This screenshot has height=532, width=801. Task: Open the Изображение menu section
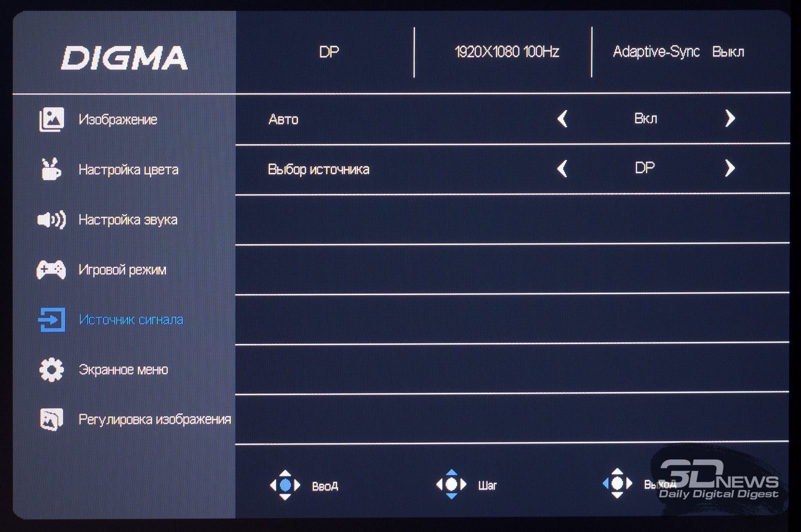(118, 120)
